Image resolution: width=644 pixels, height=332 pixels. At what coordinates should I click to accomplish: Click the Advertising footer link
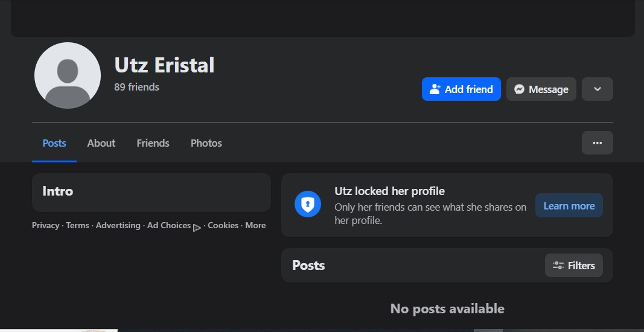click(x=118, y=225)
